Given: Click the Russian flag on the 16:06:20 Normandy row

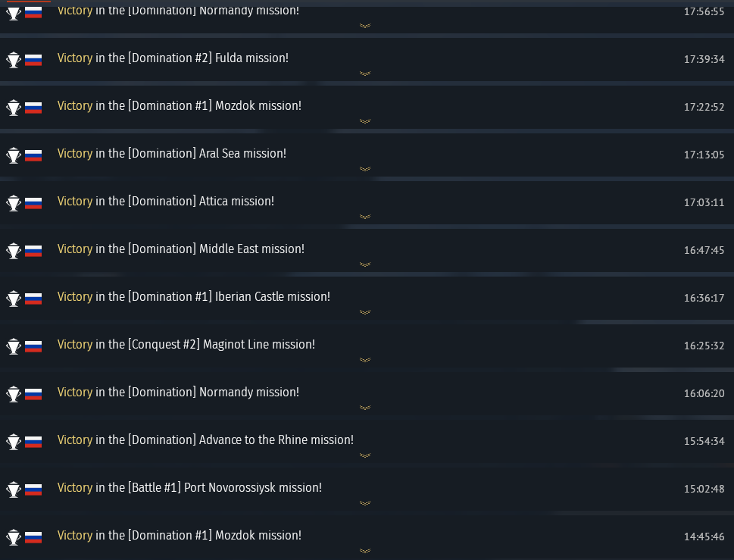Looking at the screenshot, I should [33, 394].
